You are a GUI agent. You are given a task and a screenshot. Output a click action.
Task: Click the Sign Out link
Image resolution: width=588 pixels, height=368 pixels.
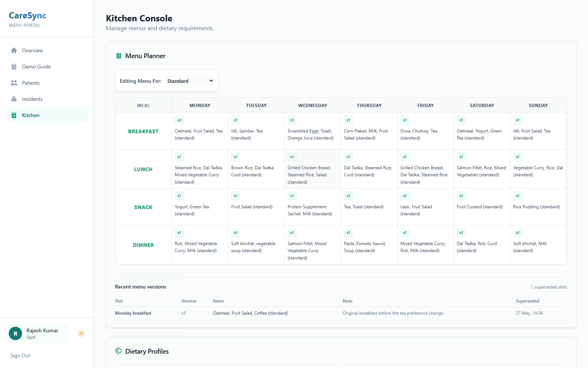pos(20,355)
